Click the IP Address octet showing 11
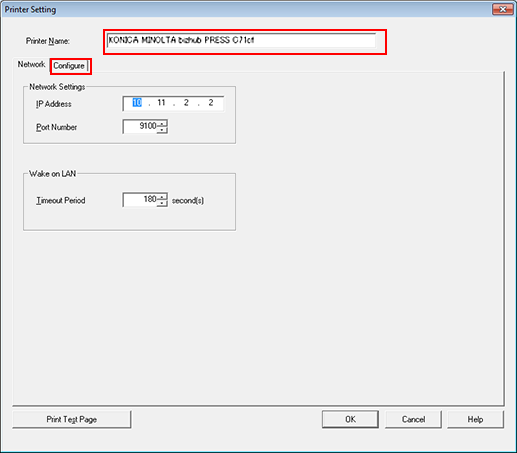 coord(161,103)
